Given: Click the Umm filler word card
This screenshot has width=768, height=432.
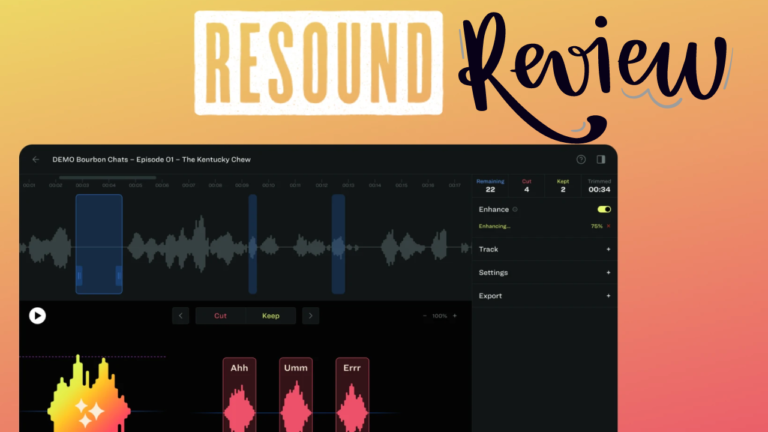Looking at the screenshot, I should pyautogui.click(x=296, y=395).
